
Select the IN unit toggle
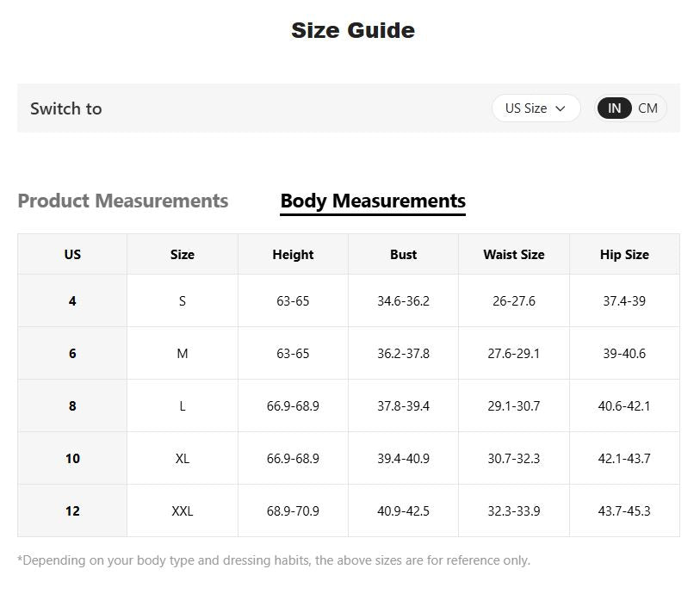(x=614, y=108)
